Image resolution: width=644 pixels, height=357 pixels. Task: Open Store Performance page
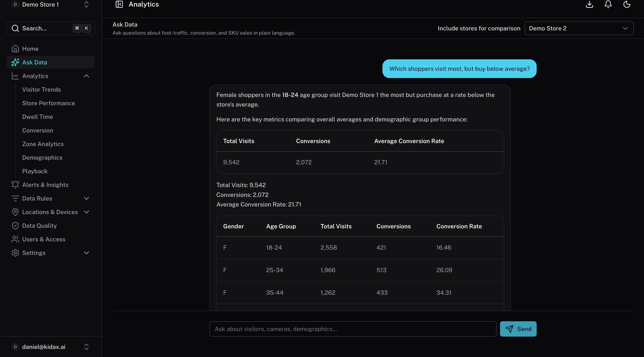pos(49,103)
